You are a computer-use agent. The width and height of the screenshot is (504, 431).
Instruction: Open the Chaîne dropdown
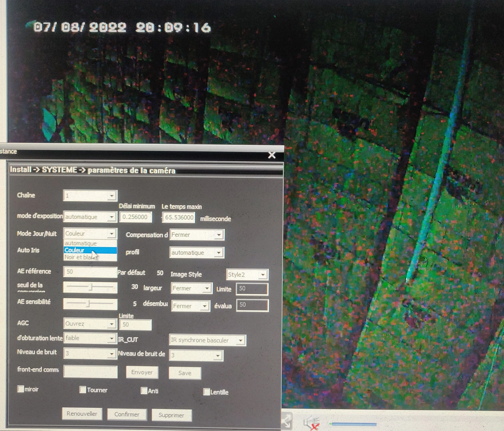click(x=112, y=196)
